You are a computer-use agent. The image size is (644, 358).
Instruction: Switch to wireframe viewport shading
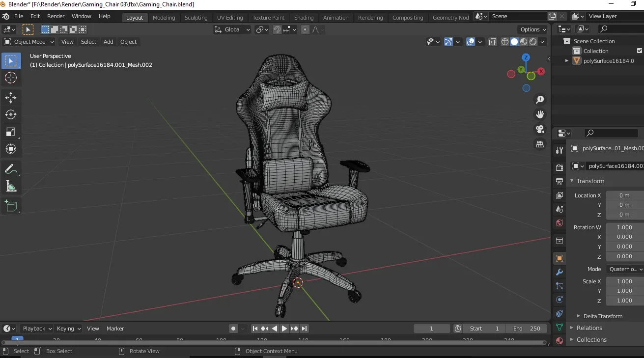(505, 42)
